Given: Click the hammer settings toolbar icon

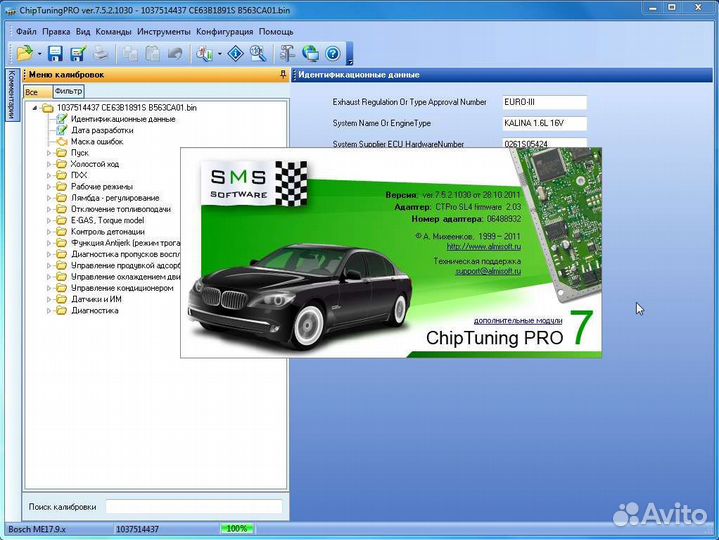Looking at the screenshot, I should [x=288, y=53].
